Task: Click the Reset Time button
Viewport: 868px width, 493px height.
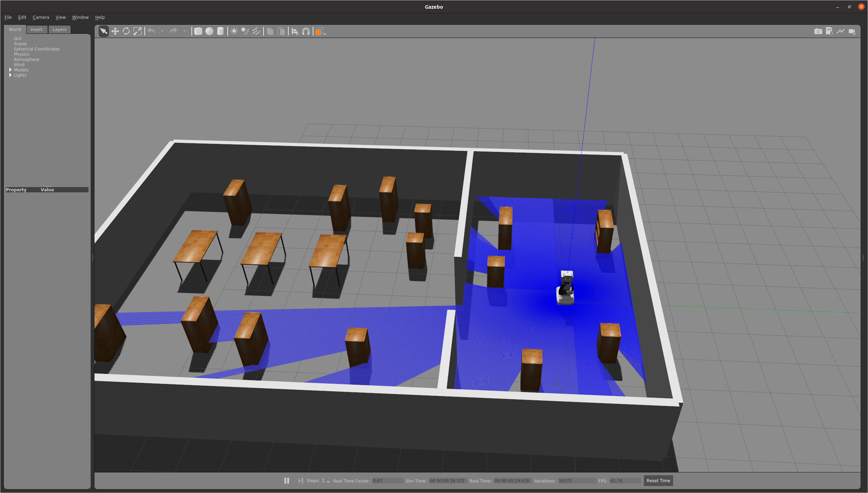Action: pos(658,480)
